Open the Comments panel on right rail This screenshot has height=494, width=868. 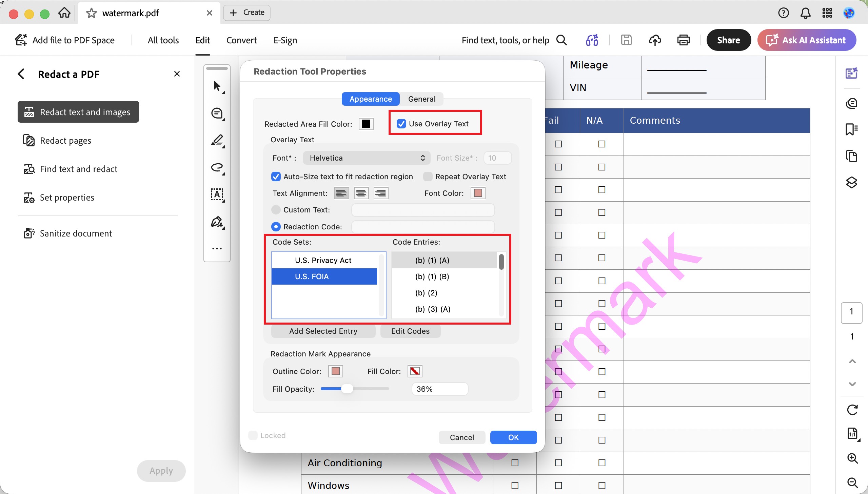pyautogui.click(x=851, y=103)
